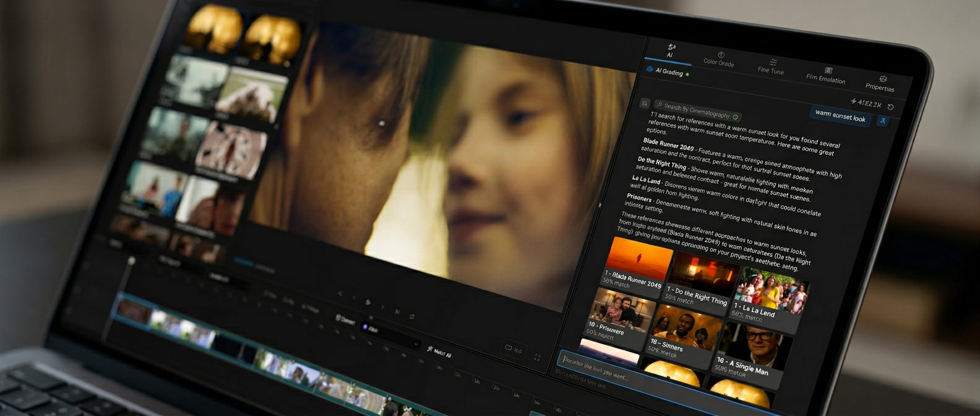Screen dimensions: 980x416
Task: Click the play button under the viewer
Action: (x=368, y=302)
